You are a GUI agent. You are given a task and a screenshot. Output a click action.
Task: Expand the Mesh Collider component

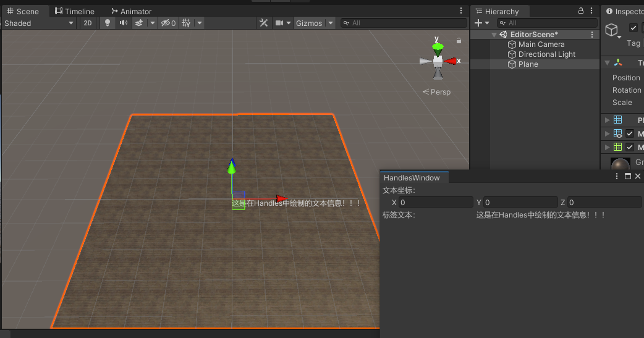(x=607, y=147)
